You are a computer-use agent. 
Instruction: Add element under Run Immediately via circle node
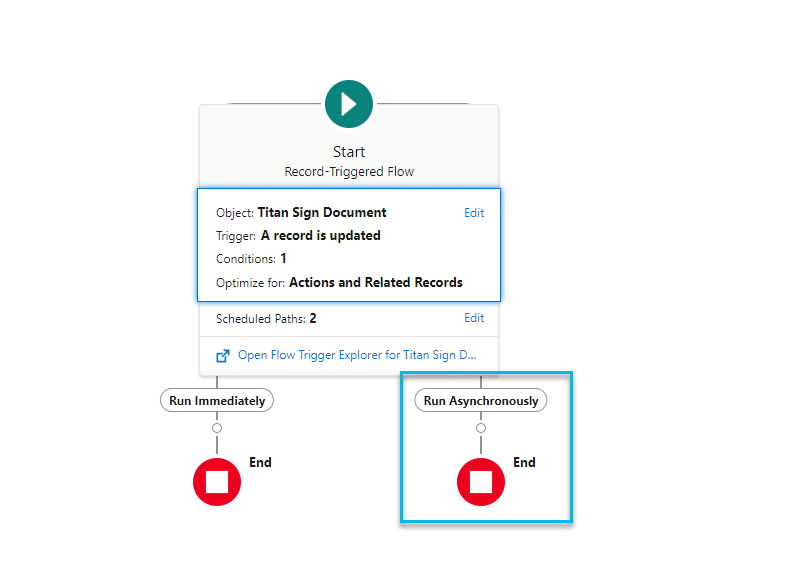(217, 428)
